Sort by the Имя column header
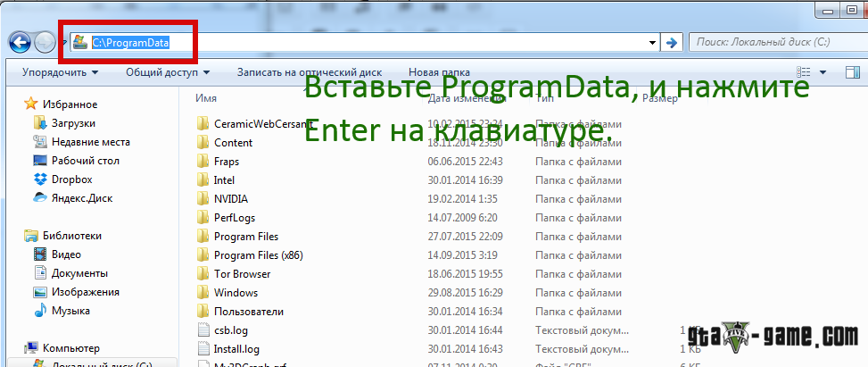 206,98
